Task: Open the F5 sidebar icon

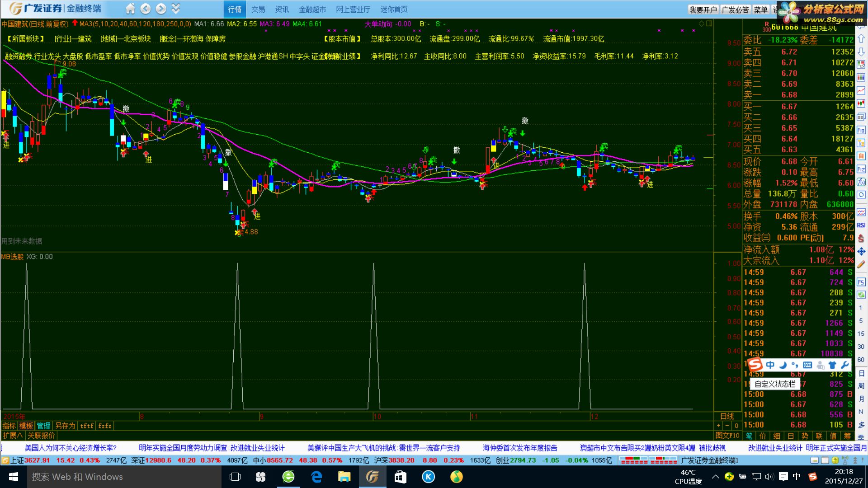Action: pos(861,282)
